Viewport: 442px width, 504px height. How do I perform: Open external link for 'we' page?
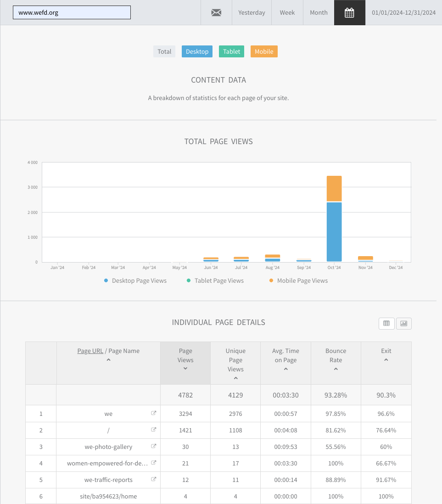(154, 413)
